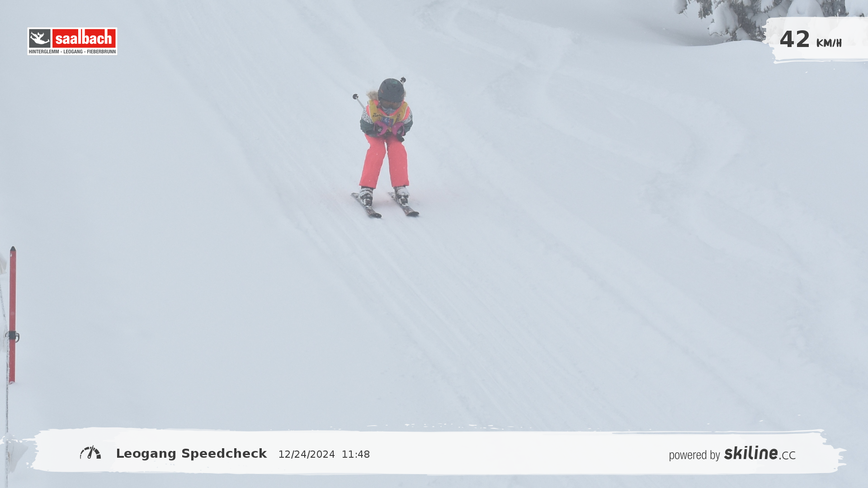The width and height of the screenshot is (868, 488).
Task: Click Hinterglemm Leogang Fieberbrunn subtitle text
Action: point(72,52)
